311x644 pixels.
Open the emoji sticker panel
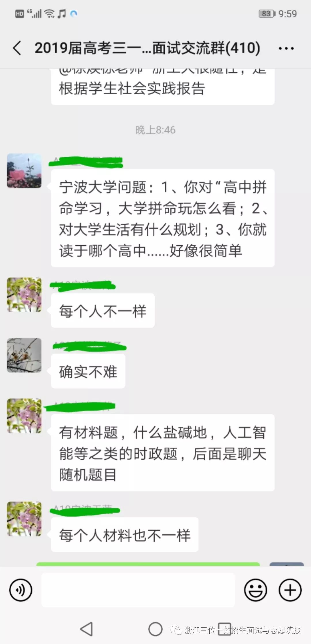point(255,590)
